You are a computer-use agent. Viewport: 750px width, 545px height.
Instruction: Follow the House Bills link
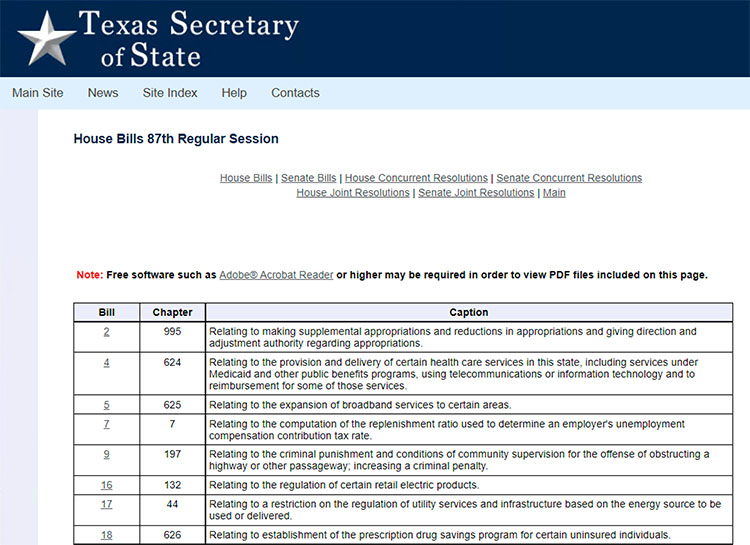click(x=246, y=178)
